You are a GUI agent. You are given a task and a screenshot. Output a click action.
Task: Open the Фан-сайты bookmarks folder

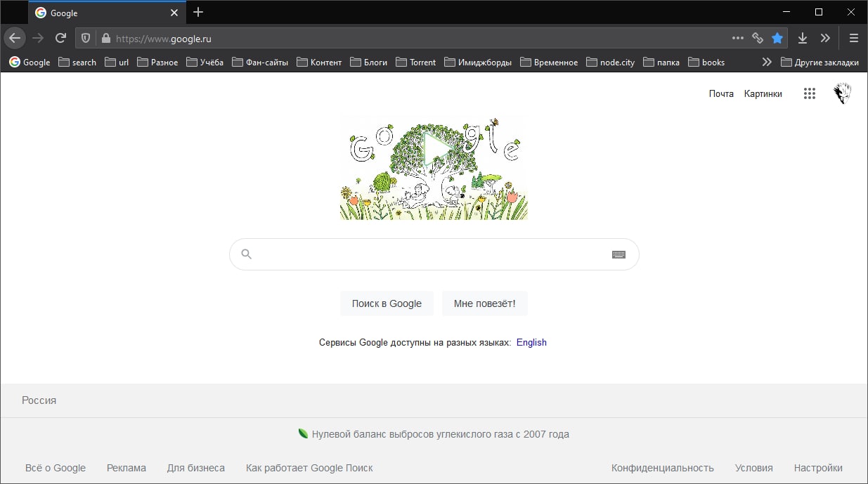pos(260,62)
